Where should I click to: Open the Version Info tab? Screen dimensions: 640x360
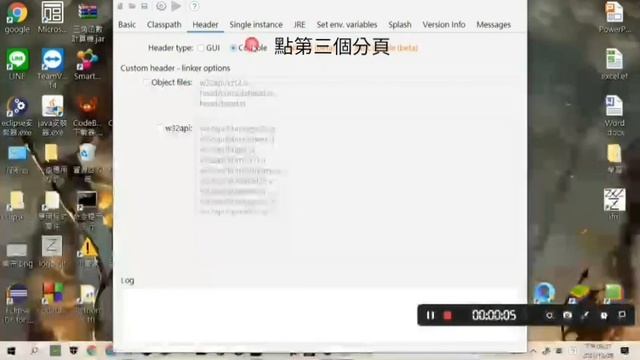[444, 24]
